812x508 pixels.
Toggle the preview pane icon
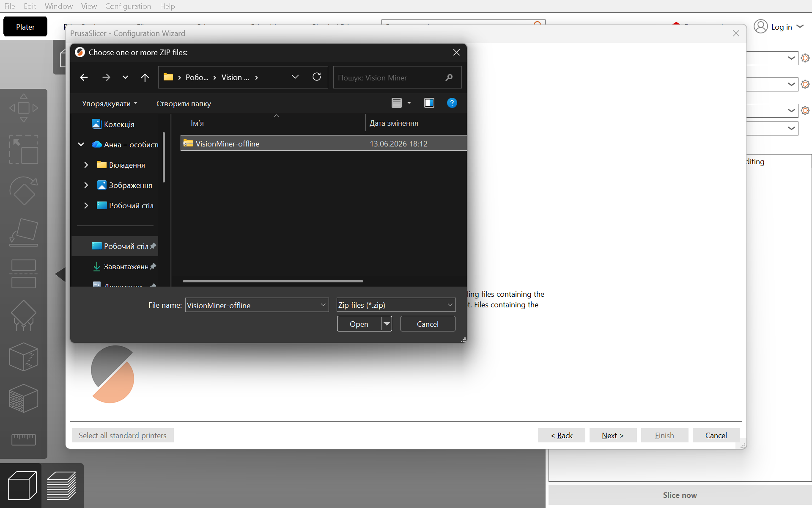[429, 103]
